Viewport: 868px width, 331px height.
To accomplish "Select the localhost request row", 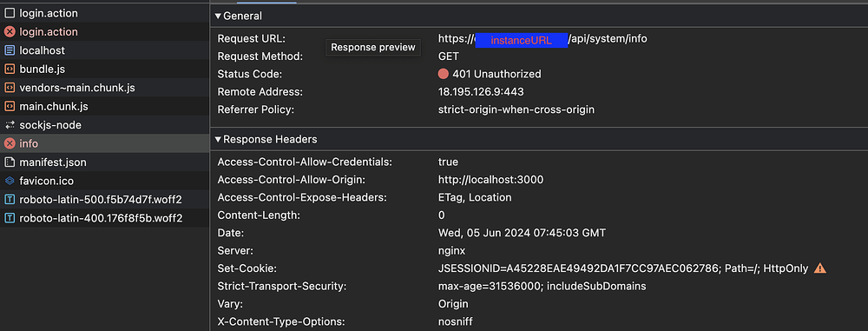I will 105,50.
